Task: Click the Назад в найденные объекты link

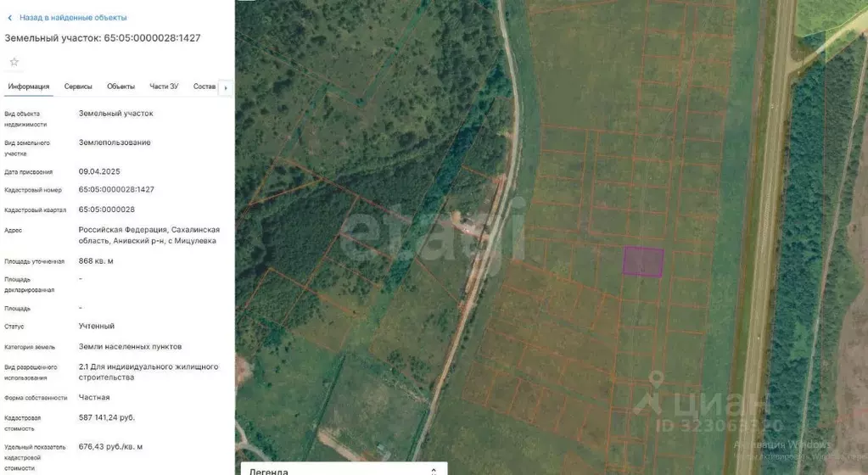Action: pyautogui.click(x=73, y=17)
